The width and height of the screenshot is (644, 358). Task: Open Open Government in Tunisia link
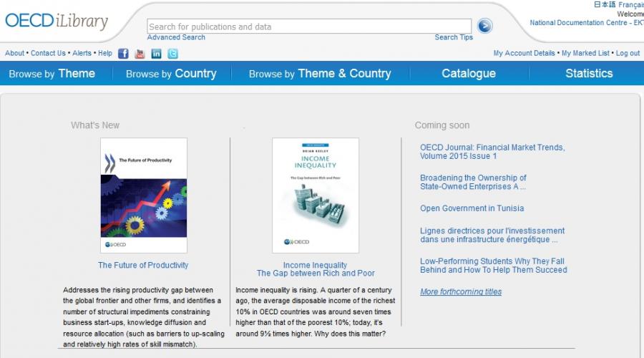[x=472, y=208]
